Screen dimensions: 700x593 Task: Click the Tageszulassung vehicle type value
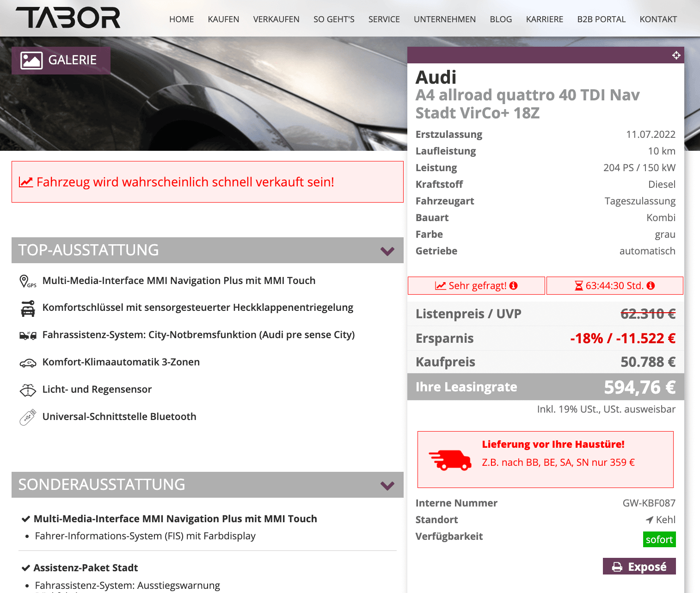point(640,201)
